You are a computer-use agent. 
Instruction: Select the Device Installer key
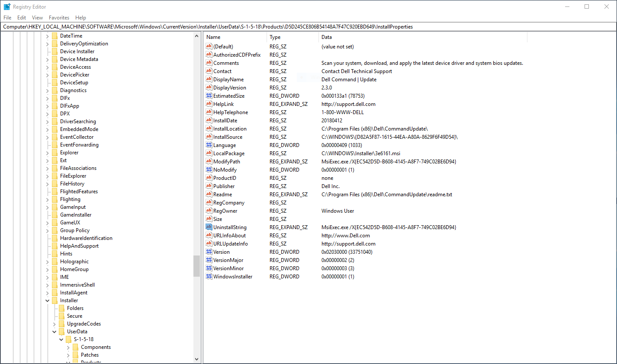point(77,51)
